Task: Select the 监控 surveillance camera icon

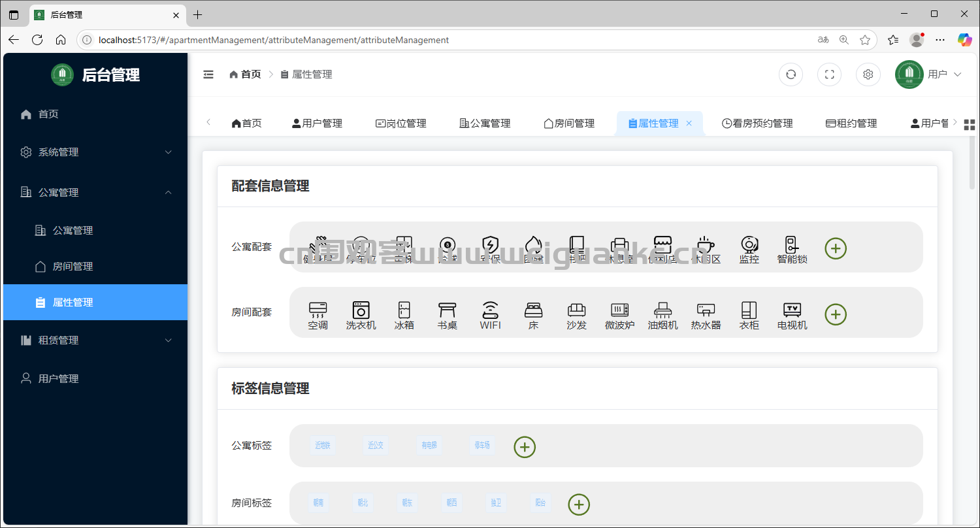Action: pos(749,244)
